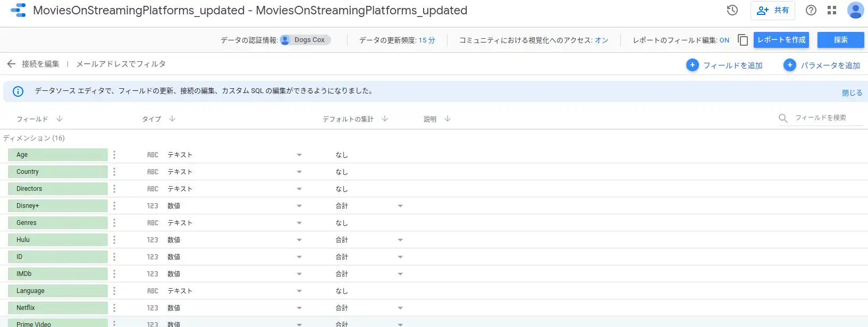The width and height of the screenshot is (868, 327).
Task: Click レポートを作成 button
Action: (x=781, y=40)
